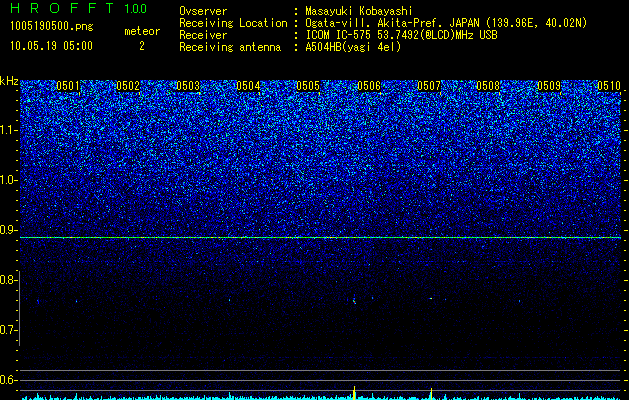Click the 0501 time marker

pyautogui.click(x=68, y=86)
